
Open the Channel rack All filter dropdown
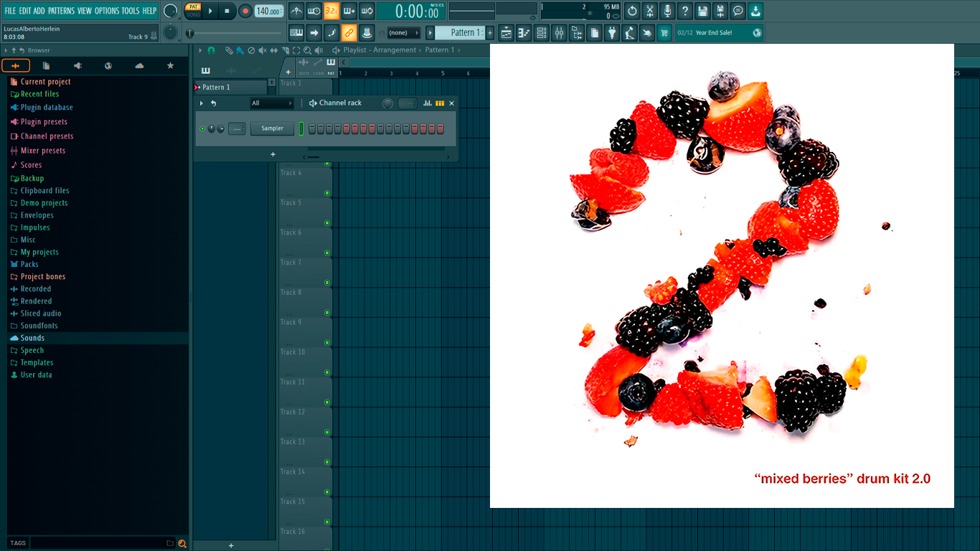272,103
